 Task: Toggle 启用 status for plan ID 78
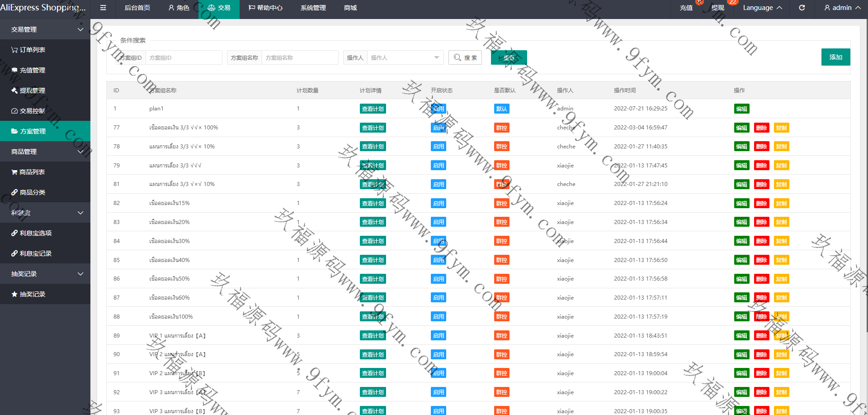tap(438, 147)
